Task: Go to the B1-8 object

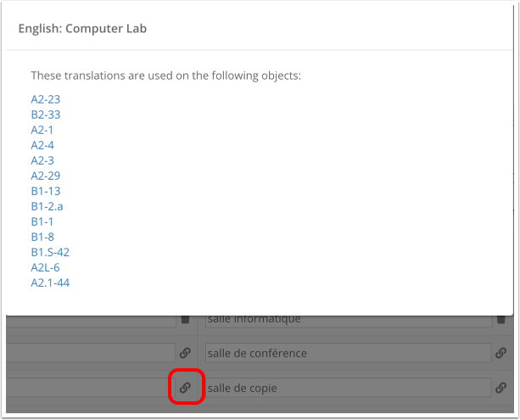Action: pyautogui.click(x=42, y=237)
